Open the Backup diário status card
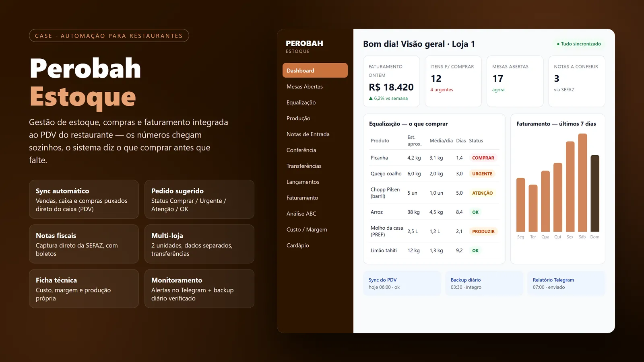 tap(484, 284)
